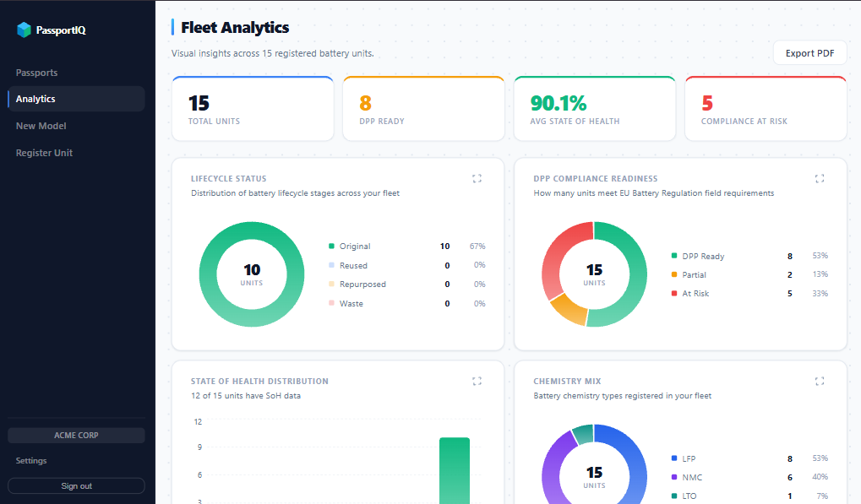
Task: Click the DPP COMPLIANCE READINESS title
Action: pyautogui.click(x=595, y=178)
